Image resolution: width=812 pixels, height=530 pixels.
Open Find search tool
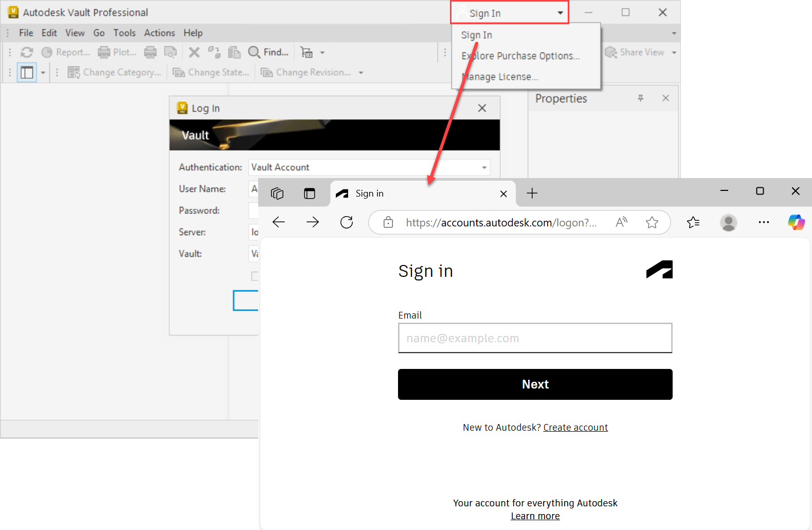tap(268, 52)
